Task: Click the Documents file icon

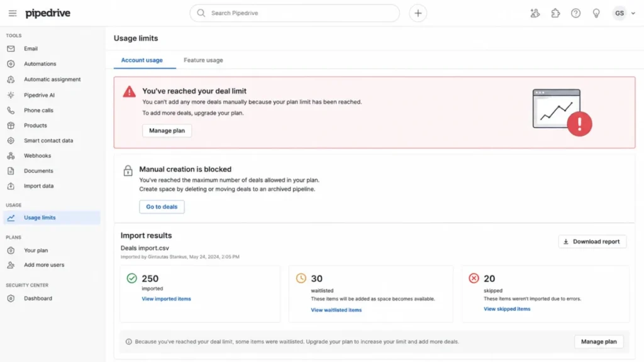Action: point(11,171)
